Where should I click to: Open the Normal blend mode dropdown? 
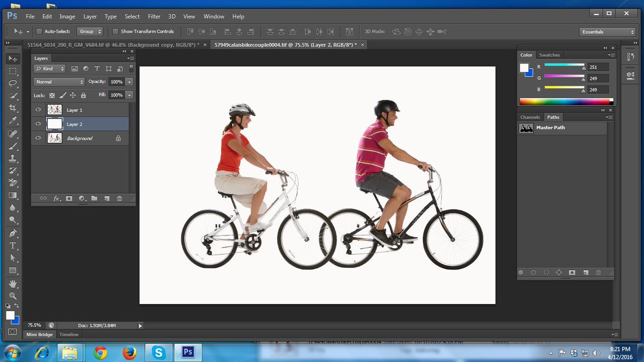(59, 82)
